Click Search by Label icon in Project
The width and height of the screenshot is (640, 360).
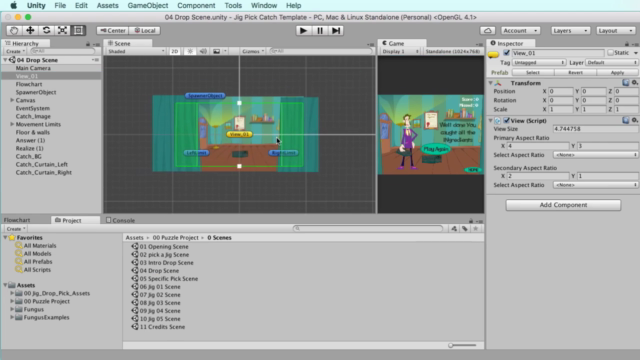(464, 229)
